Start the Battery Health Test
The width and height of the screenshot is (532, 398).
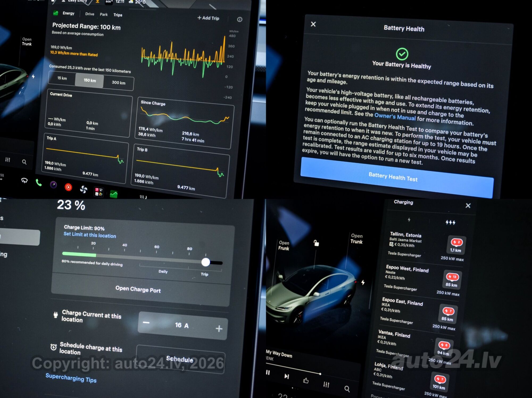397,177
